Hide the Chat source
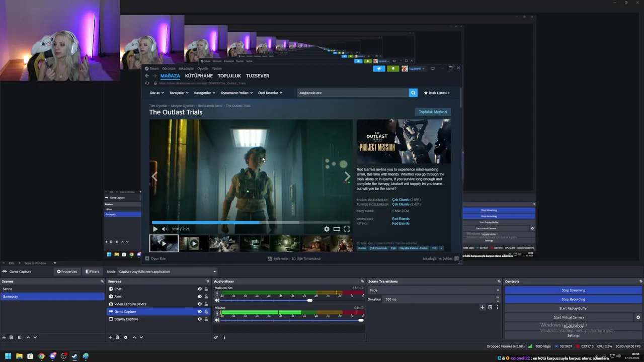The width and height of the screenshot is (644, 362). pos(200,289)
